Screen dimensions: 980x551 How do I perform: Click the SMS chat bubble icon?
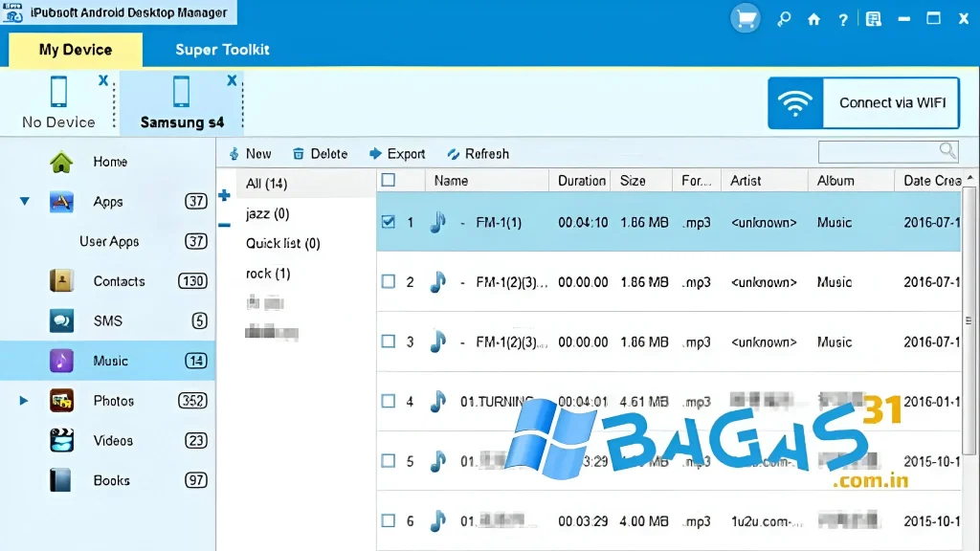(61, 321)
